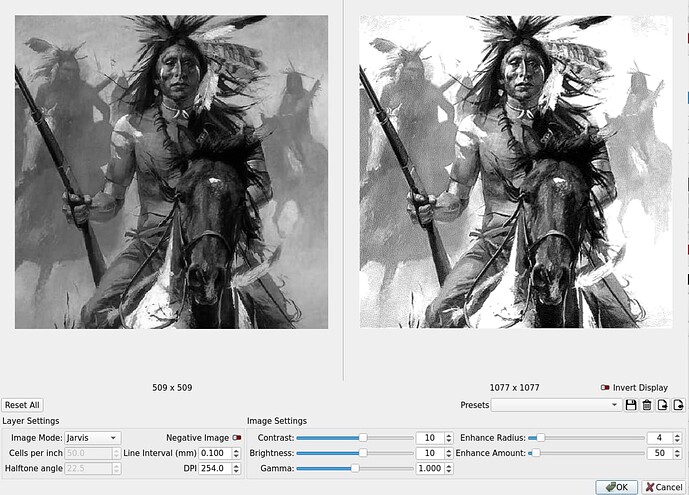The image size is (689, 495).
Task: Click the Enhance Radius value field showing 4
Action: point(660,438)
